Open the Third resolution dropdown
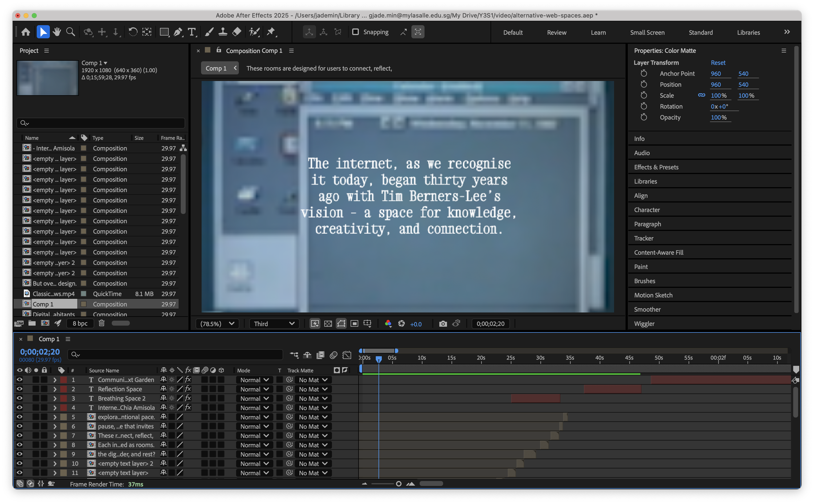The height and width of the screenshot is (504, 814). click(274, 324)
